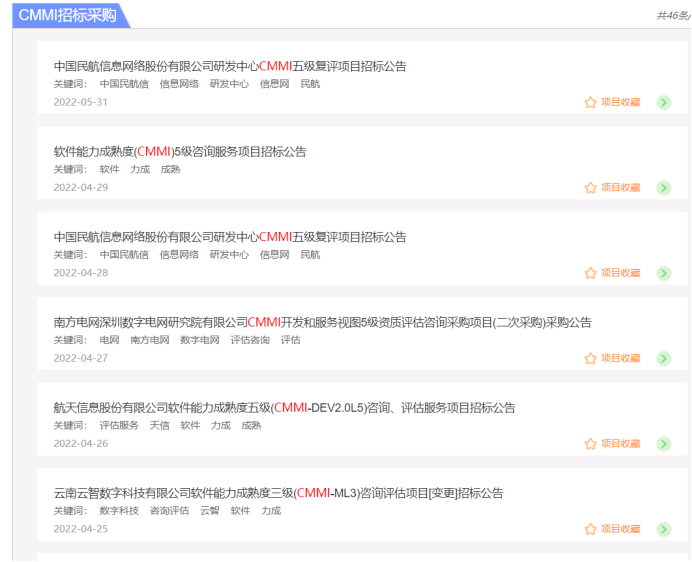Screen dimensions: 692x562
Task: Click keyword 信息网 in 2022-05-31 entry
Action: (x=275, y=84)
